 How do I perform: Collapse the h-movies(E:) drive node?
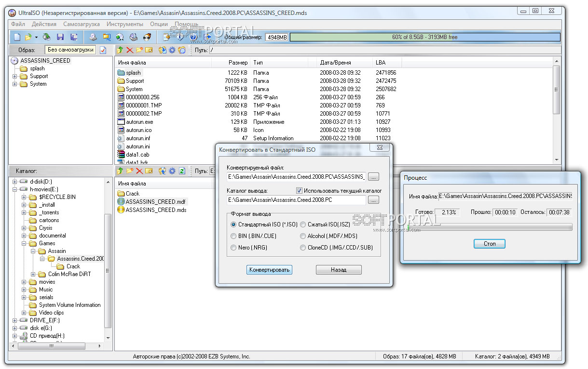[15, 189]
